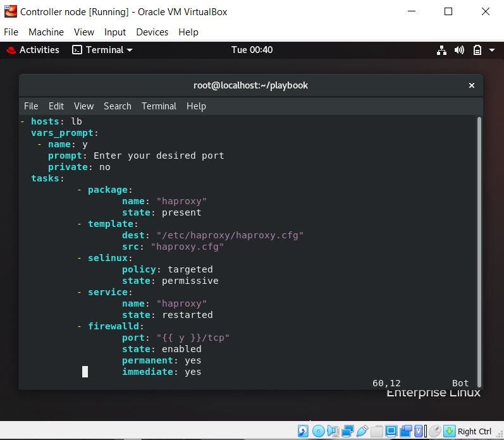
Task: Click the display settings status icon
Action: pos(391,431)
